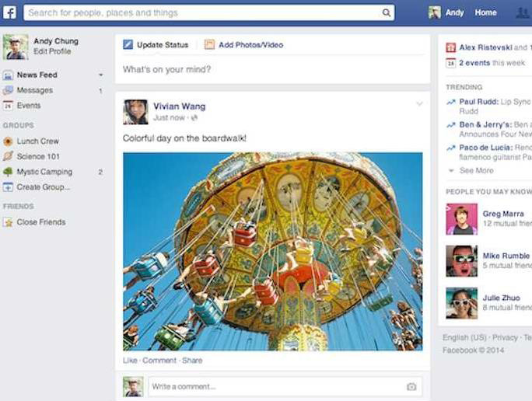Click Greg Marra's profile picture
Screen dimensions: 532x401
461,219
